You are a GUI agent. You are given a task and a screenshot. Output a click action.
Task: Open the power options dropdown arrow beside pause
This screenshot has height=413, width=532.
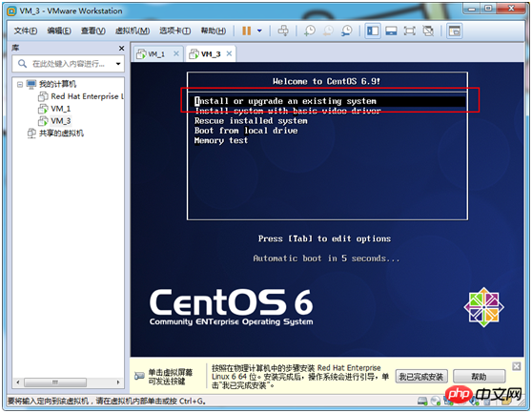259,31
